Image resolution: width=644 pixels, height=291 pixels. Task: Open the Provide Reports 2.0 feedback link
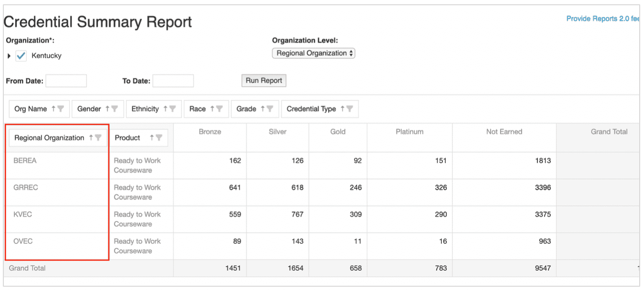click(602, 19)
